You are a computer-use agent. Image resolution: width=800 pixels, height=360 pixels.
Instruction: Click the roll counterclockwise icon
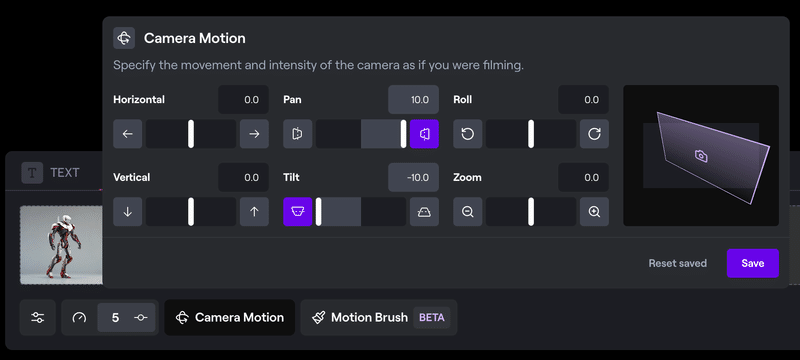point(467,134)
